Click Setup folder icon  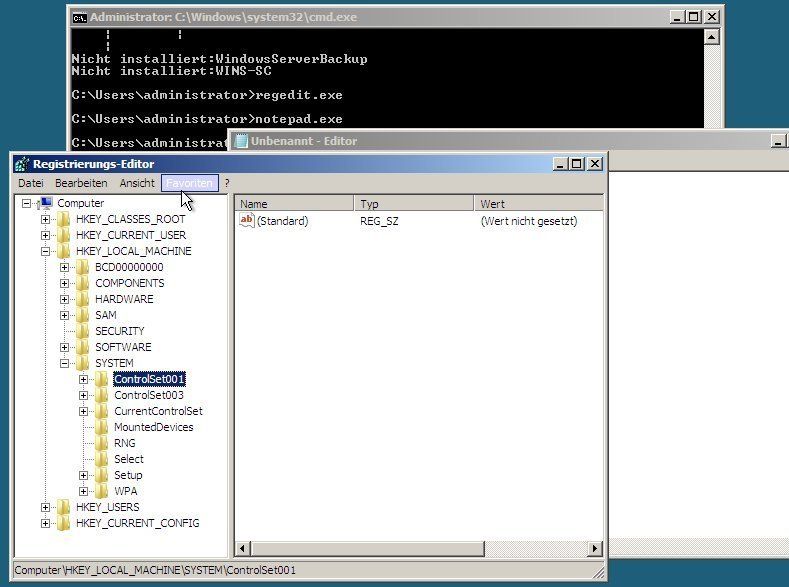pos(102,475)
